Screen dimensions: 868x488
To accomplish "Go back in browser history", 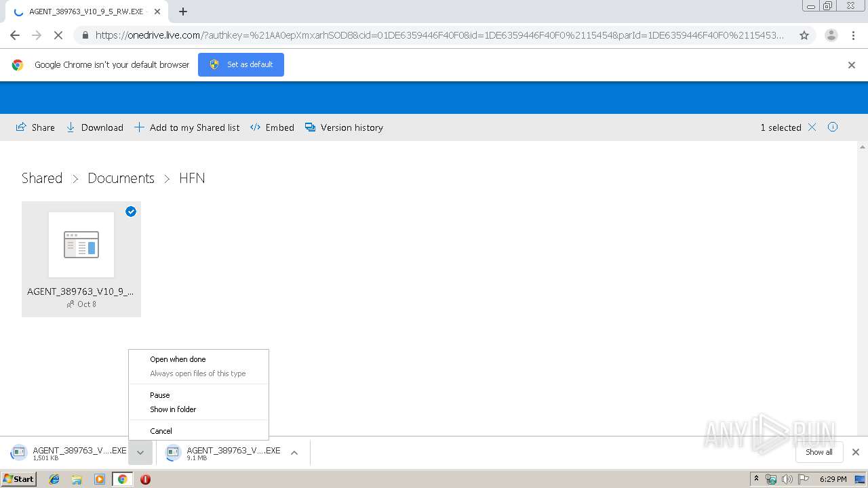I will (x=15, y=35).
